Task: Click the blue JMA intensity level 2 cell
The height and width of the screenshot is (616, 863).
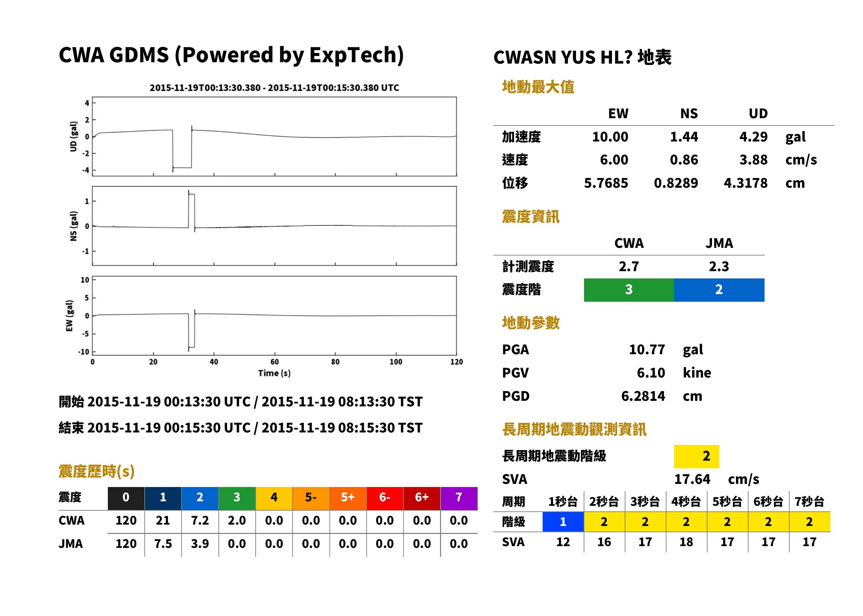Action: point(719,290)
